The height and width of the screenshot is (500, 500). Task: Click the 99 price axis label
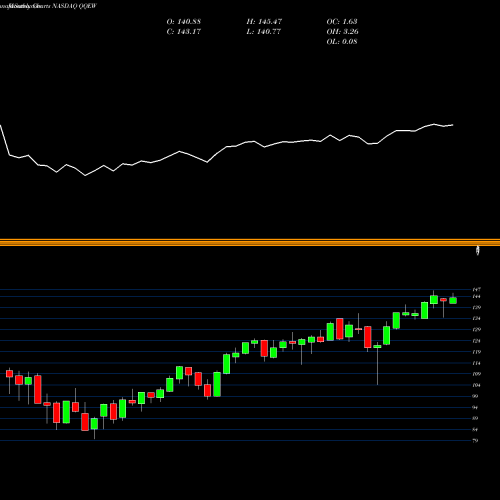click(x=475, y=396)
